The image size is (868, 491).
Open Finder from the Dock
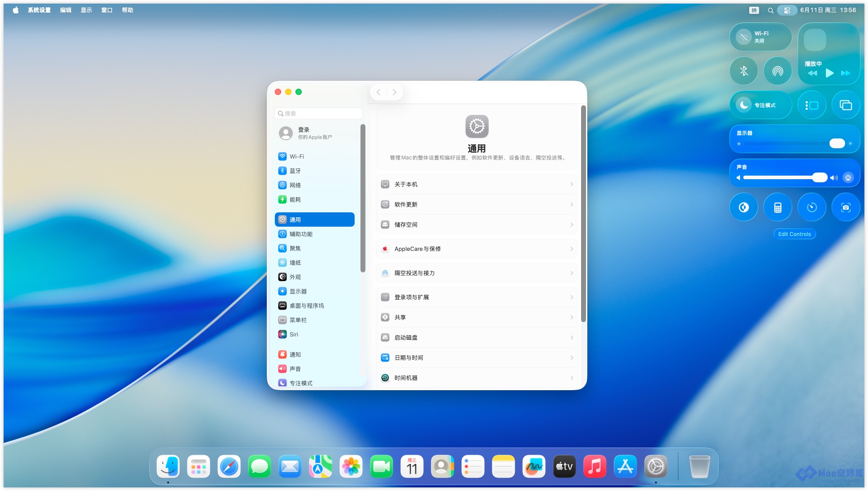pyautogui.click(x=168, y=466)
